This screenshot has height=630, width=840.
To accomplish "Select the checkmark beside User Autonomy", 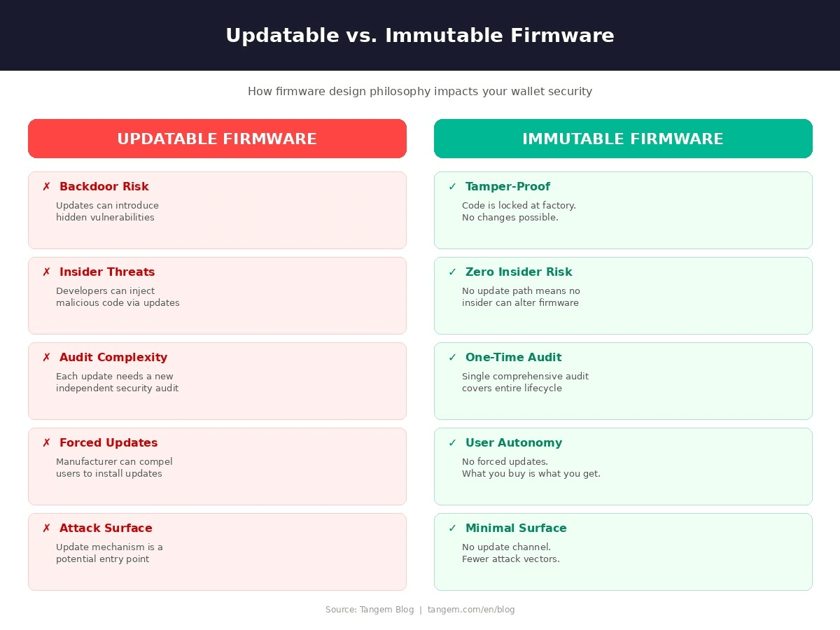I will (x=452, y=443).
